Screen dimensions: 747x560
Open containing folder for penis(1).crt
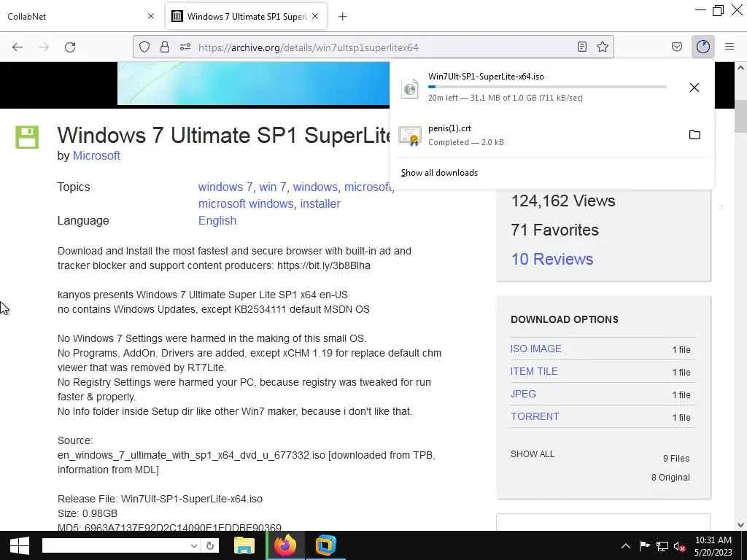[x=694, y=135]
